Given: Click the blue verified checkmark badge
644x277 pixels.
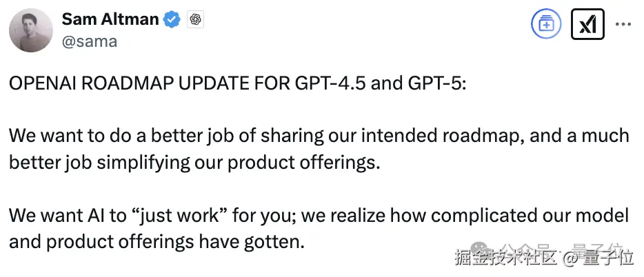Looking at the screenshot, I should [x=172, y=20].
